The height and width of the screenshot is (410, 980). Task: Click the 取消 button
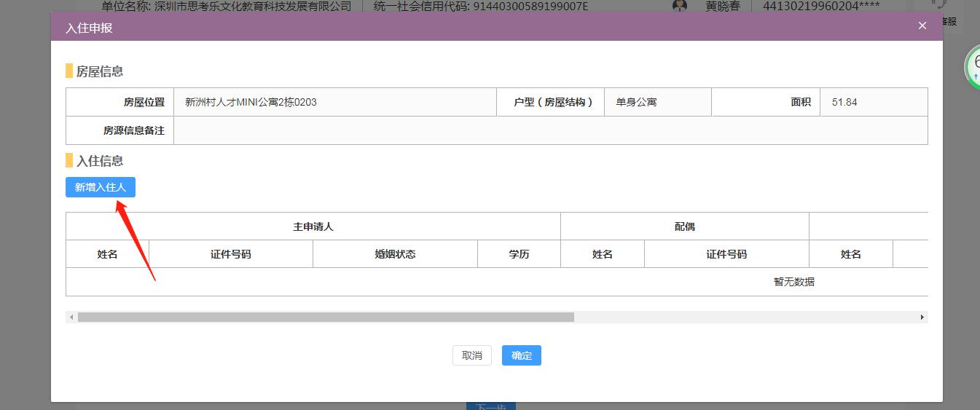(472, 355)
